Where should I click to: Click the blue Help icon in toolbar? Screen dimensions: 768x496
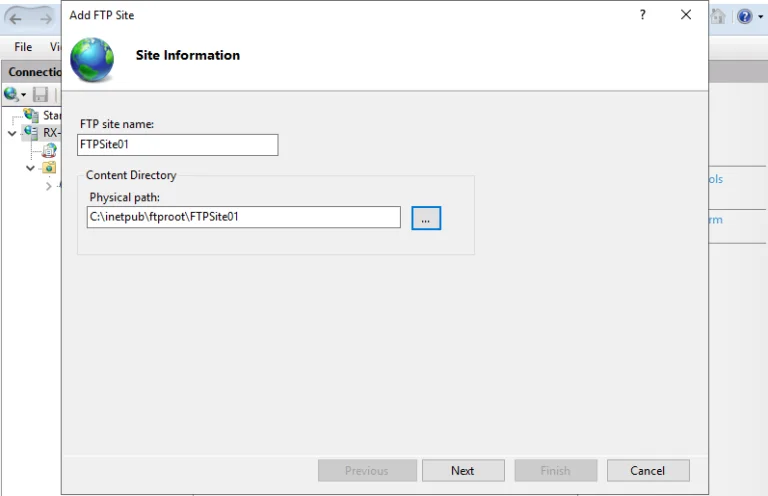tap(744, 17)
